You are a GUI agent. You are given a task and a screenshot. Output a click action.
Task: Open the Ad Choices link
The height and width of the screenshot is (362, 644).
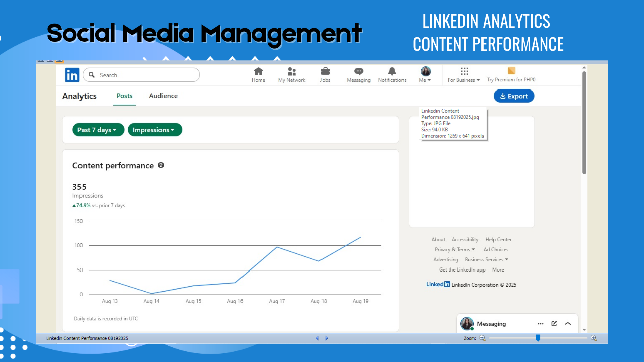[496, 250]
